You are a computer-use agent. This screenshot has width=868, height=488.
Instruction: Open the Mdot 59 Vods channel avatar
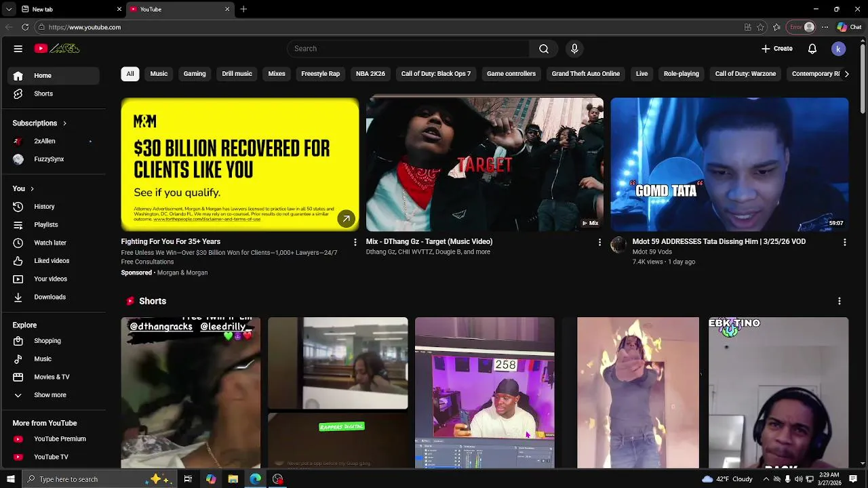point(618,245)
